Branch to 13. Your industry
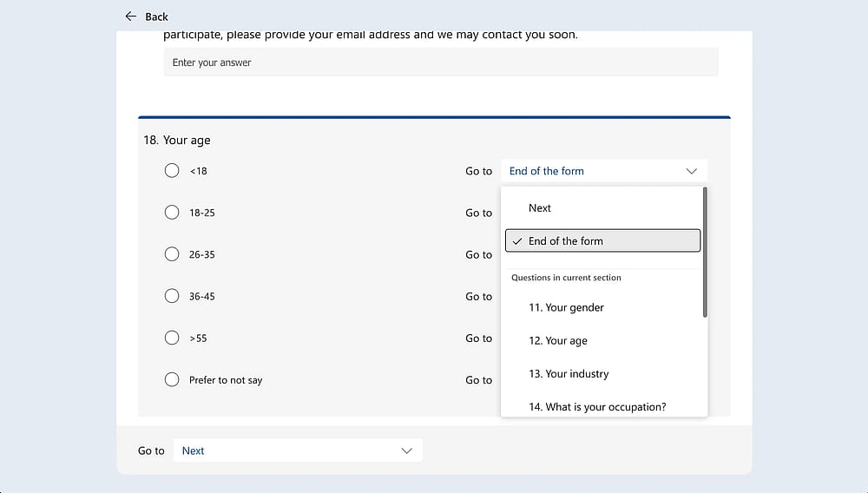This screenshot has width=868, height=493. point(603,373)
